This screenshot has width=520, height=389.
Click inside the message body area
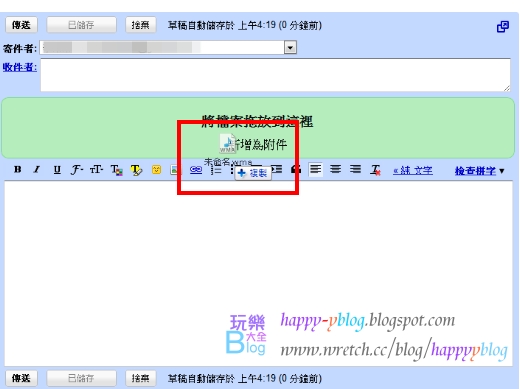coord(258,273)
